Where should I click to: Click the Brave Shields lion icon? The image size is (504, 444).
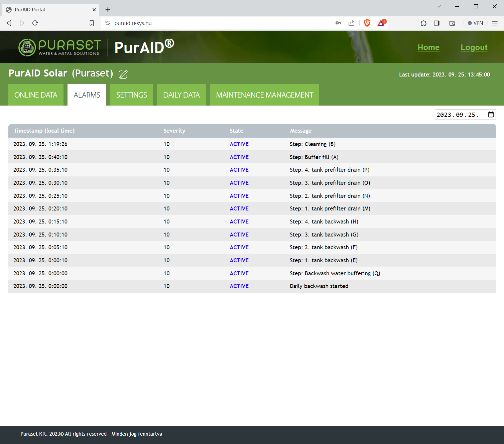tap(367, 23)
